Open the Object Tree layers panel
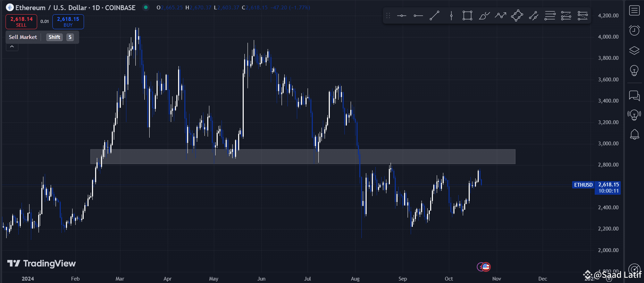644x283 pixels. 634,50
